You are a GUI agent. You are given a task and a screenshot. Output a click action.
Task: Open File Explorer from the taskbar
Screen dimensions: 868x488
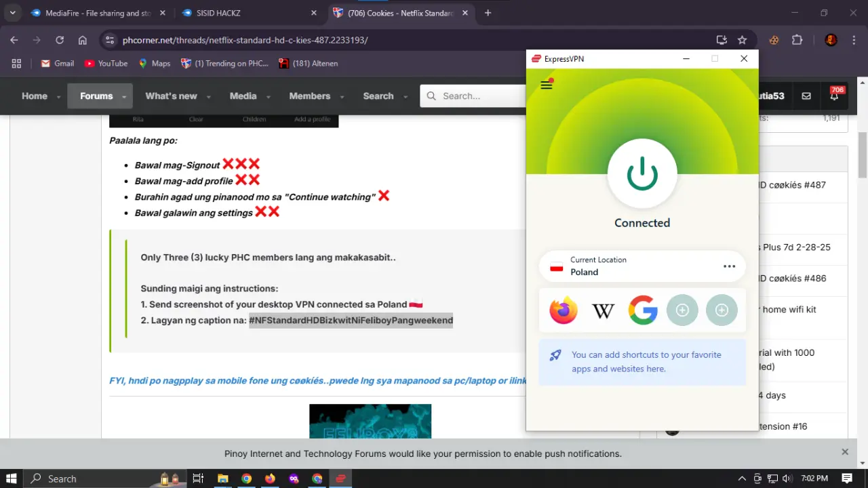click(222, 479)
